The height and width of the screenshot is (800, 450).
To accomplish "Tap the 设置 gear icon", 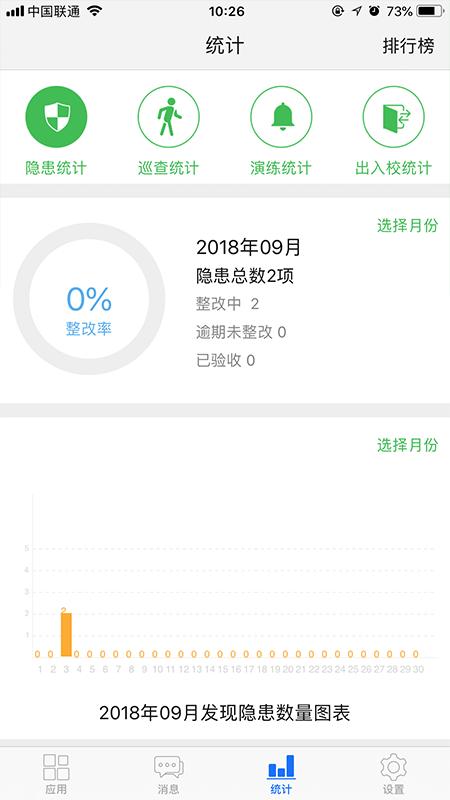I will pyautogui.click(x=393, y=768).
